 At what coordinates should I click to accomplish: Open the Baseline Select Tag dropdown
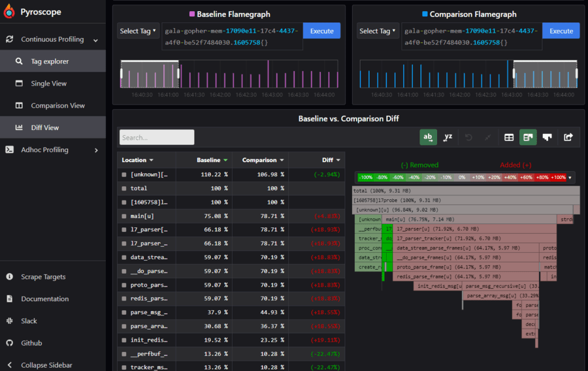tap(138, 31)
